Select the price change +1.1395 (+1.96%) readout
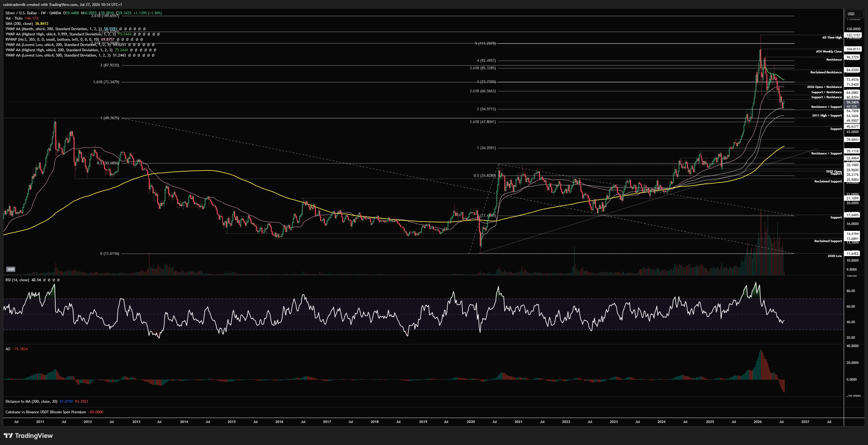Image resolution: width=868 pixels, height=445 pixels. click(148, 13)
